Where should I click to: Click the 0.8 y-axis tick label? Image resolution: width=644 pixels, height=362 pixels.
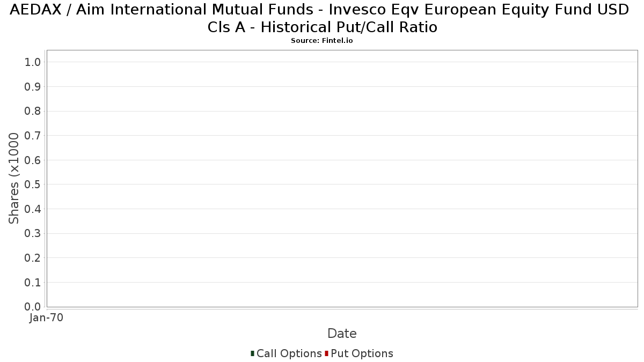33,111
